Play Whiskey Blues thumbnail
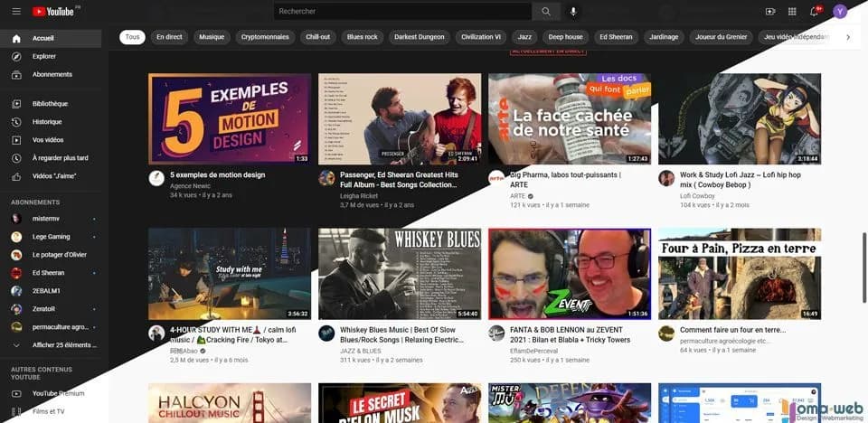The height and width of the screenshot is (423, 868). click(400, 274)
